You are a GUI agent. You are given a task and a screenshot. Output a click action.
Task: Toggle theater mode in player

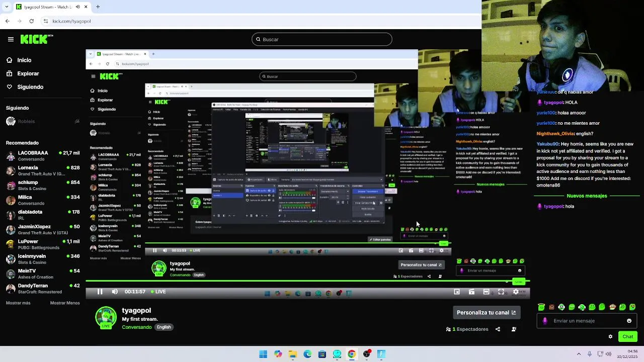click(x=486, y=292)
